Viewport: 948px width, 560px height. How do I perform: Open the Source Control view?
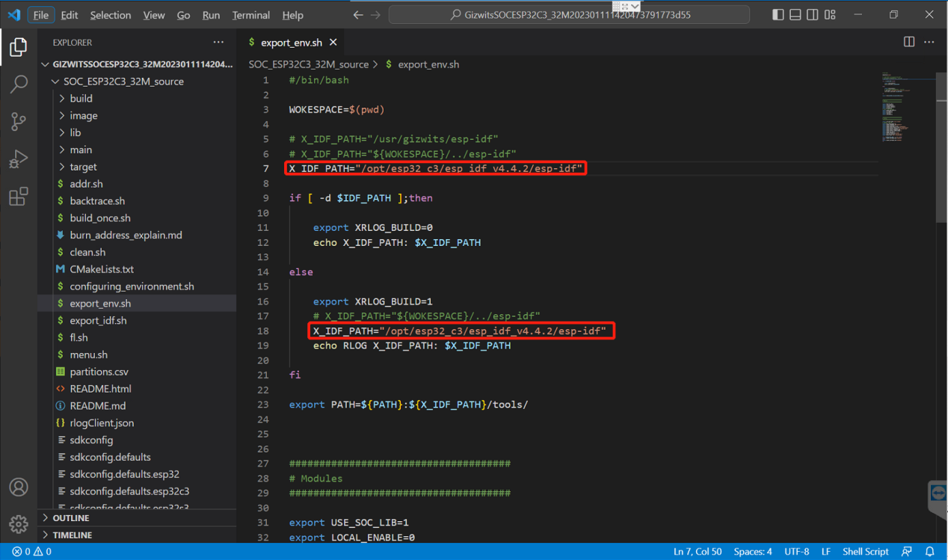(19, 121)
